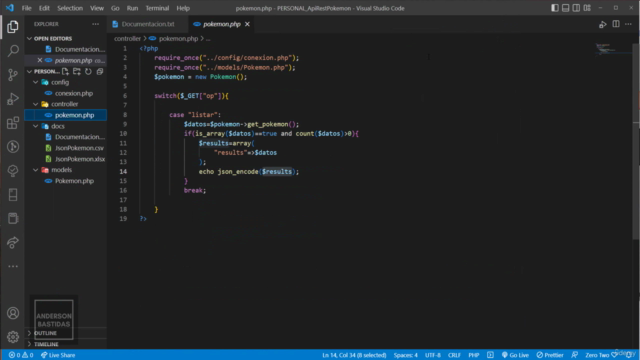
Task: Change language mode PHP in status bar
Action: click(x=473, y=355)
